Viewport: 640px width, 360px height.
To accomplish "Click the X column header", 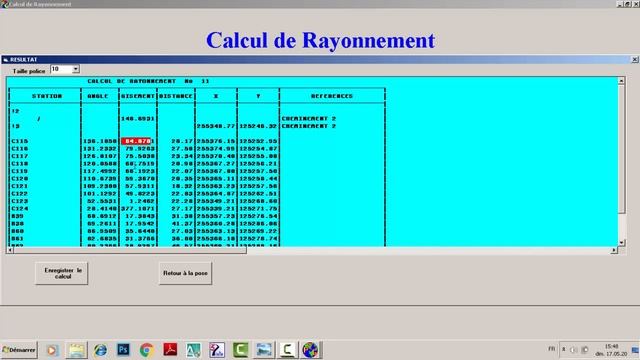I will coord(216,96).
